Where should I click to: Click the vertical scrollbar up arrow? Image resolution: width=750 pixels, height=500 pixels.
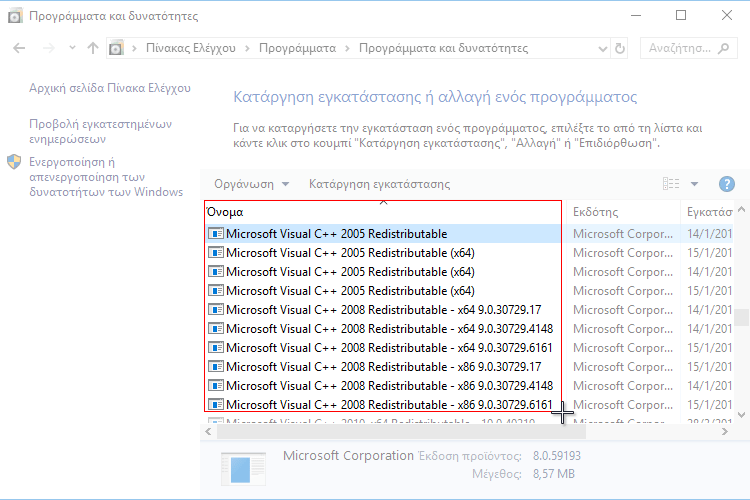pyautogui.click(x=741, y=209)
